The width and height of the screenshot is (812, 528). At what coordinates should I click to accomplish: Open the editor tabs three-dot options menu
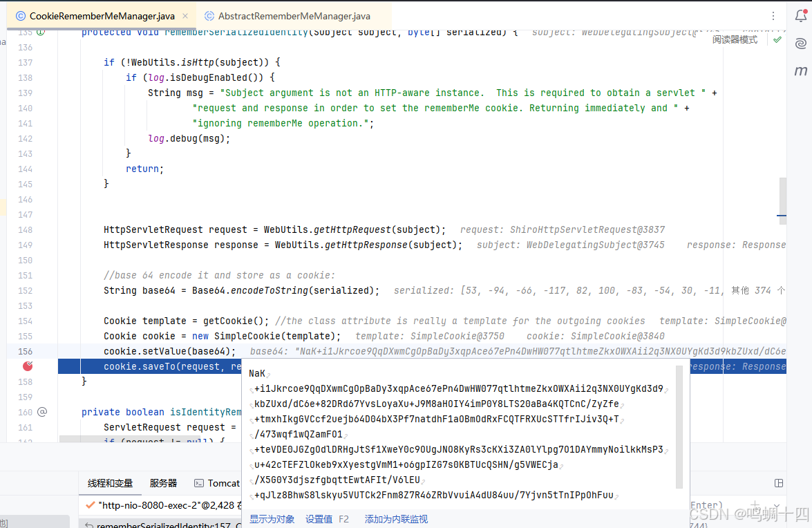[x=773, y=16]
